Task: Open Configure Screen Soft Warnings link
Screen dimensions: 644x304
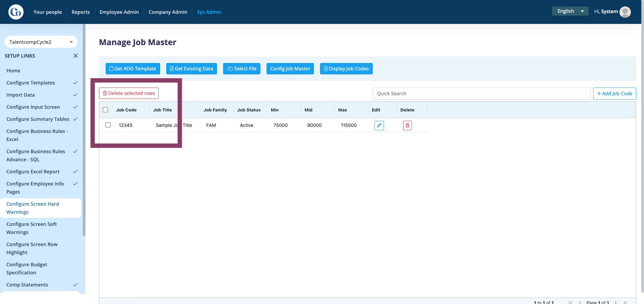Action: click(x=32, y=228)
